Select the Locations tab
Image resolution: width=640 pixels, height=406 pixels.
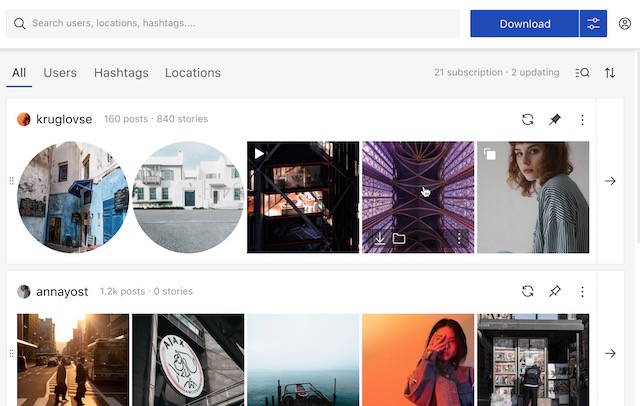tap(193, 73)
